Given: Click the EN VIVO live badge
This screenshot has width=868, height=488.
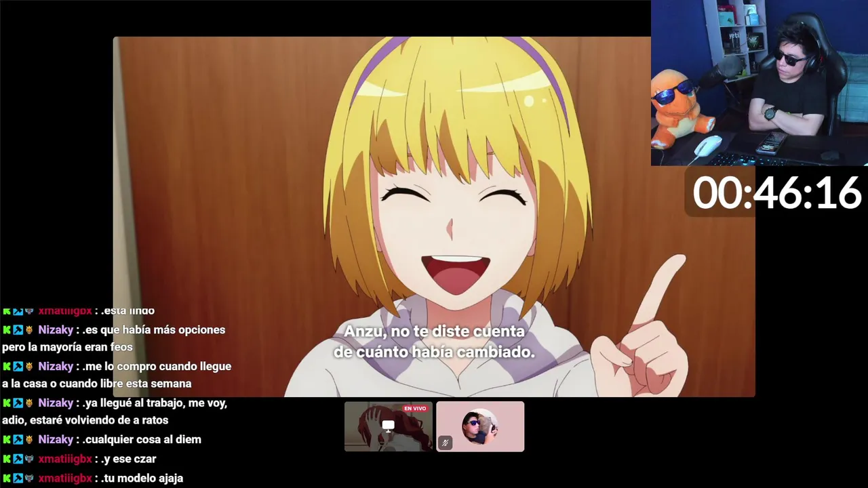Looking at the screenshot, I should (415, 409).
